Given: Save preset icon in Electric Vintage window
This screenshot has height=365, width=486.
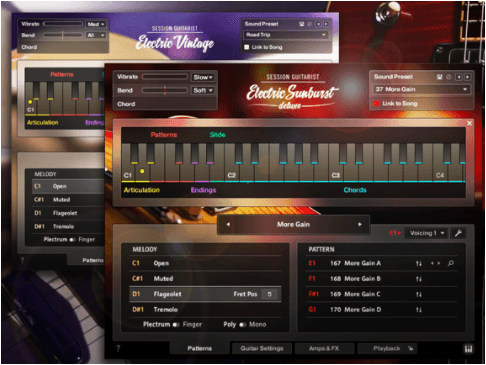Looking at the screenshot, I should tap(302, 24).
